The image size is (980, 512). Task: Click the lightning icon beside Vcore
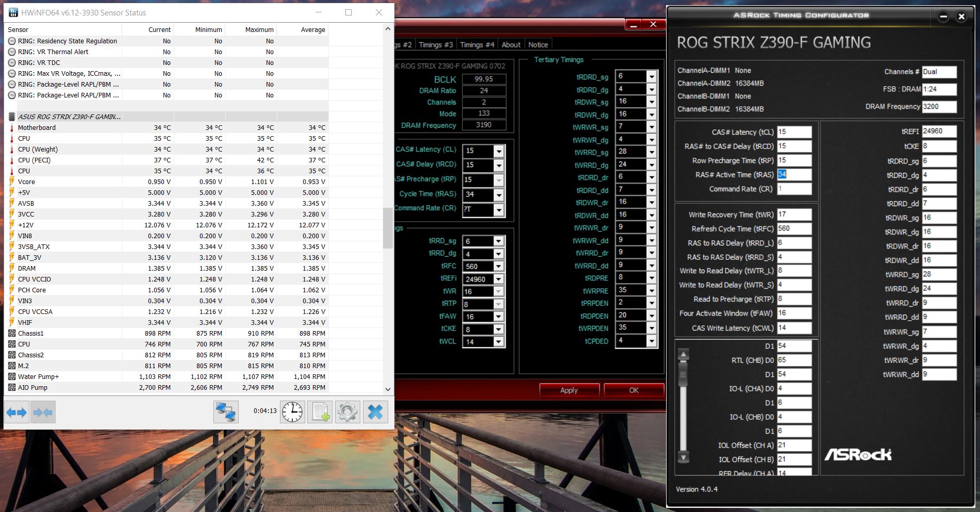point(12,182)
